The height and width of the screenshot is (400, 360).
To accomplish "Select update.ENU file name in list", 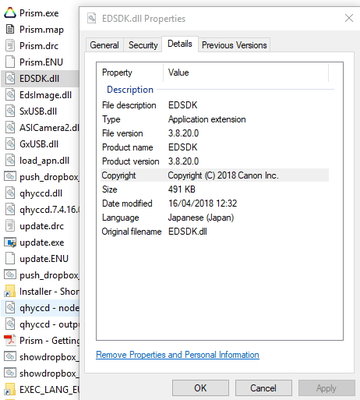I will [44, 259].
